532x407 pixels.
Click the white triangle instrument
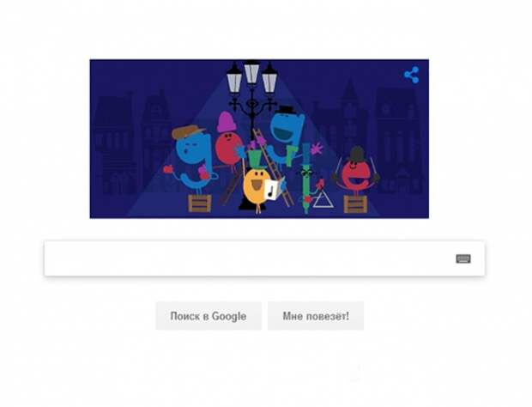(x=323, y=198)
